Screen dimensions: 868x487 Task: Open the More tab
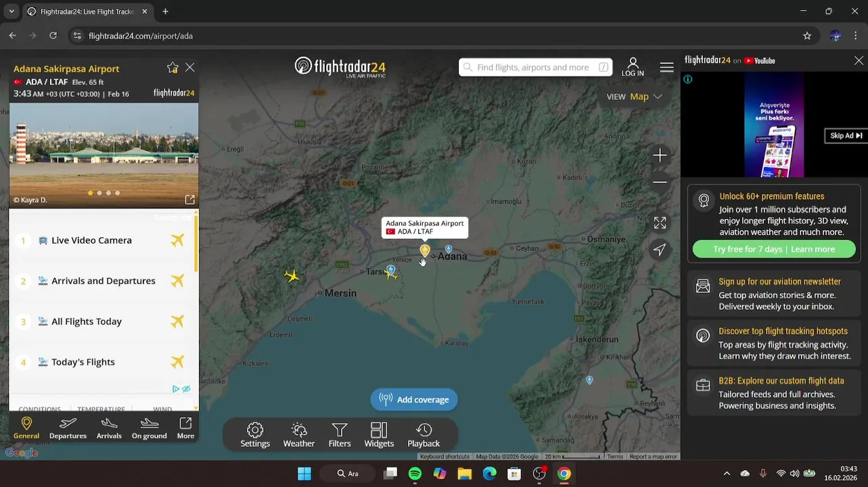(185, 428)
